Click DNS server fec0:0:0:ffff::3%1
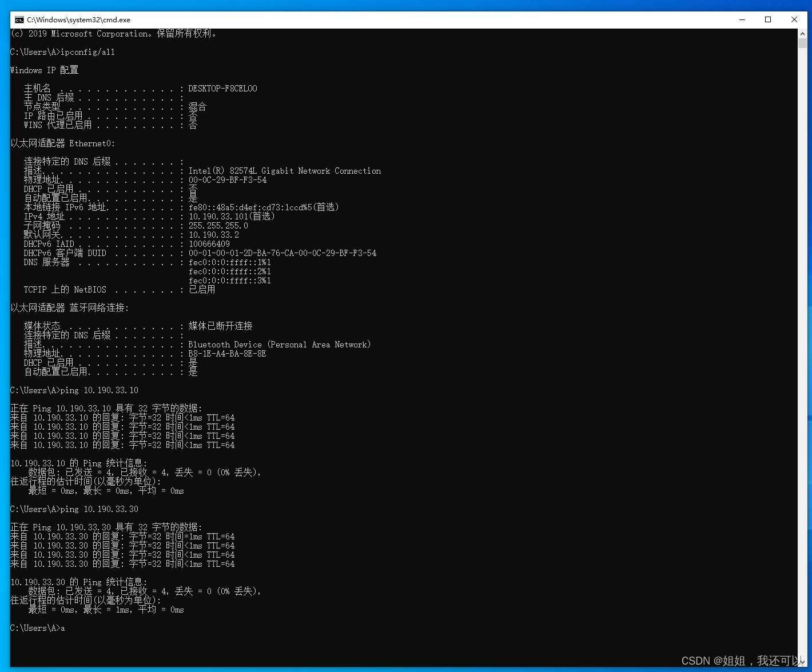812x672 pixels. pos(230,281)
